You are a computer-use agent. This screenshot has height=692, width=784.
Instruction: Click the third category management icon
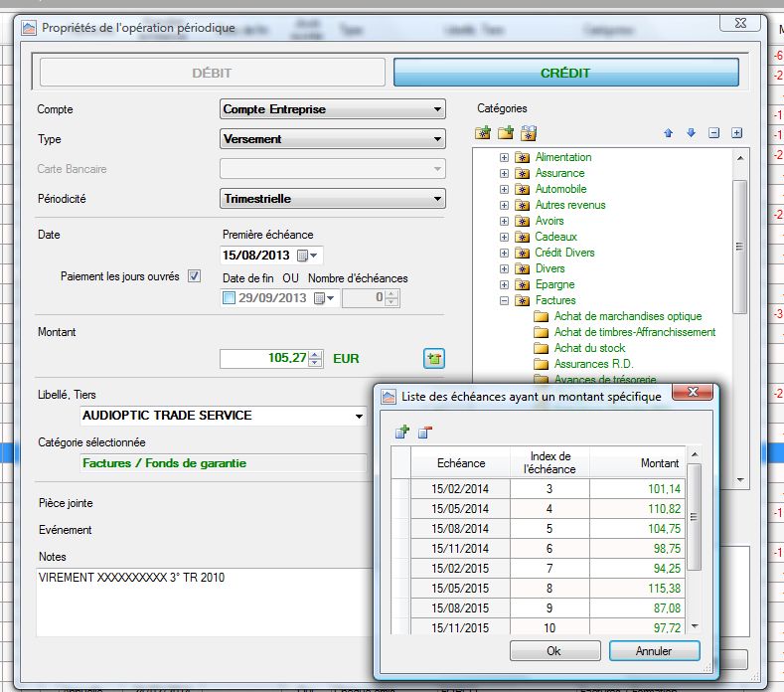click(x=529, y=133)
